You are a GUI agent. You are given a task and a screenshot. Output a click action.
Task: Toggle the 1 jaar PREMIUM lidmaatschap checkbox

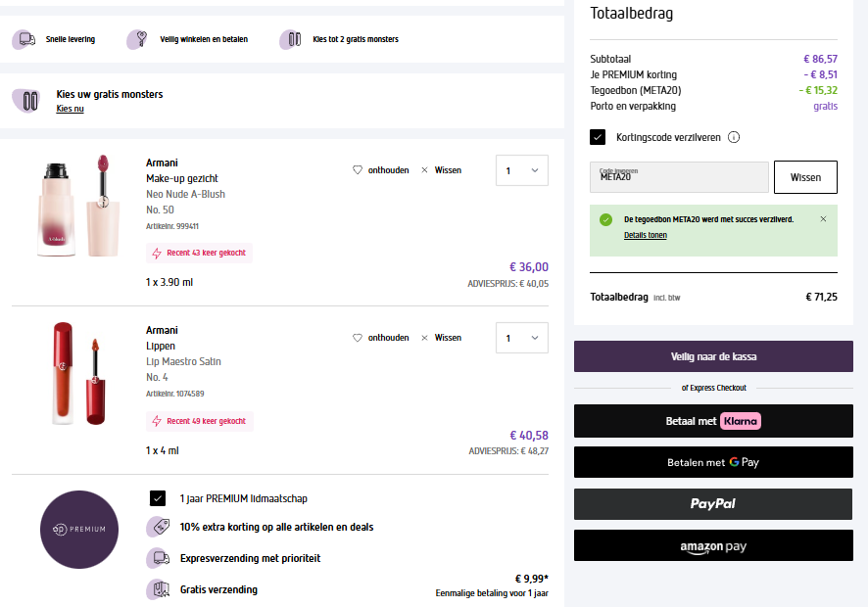[158, 498]
